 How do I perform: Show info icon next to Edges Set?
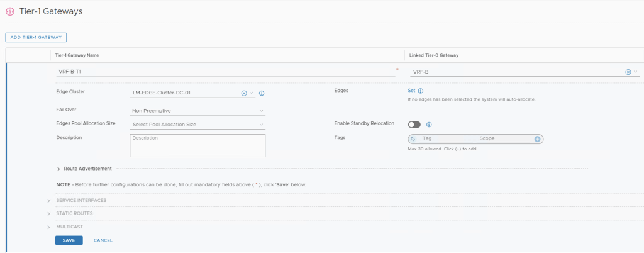pyautogui.click(x=421, y=91)
